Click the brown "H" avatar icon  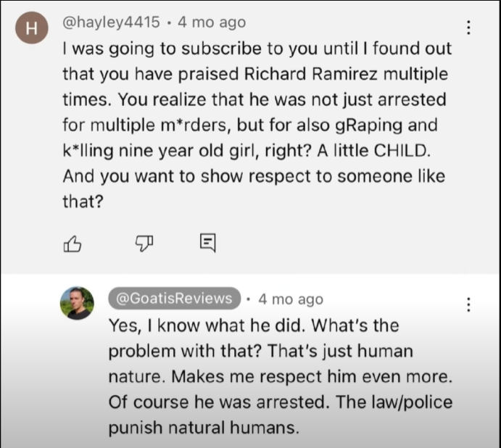tap(31, 30)
